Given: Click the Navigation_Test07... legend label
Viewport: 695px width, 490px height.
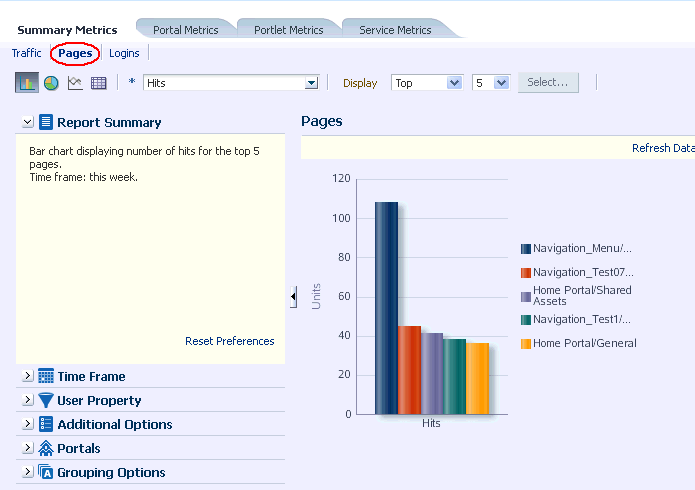Looking at the screenshot, I should pos(583,272).
